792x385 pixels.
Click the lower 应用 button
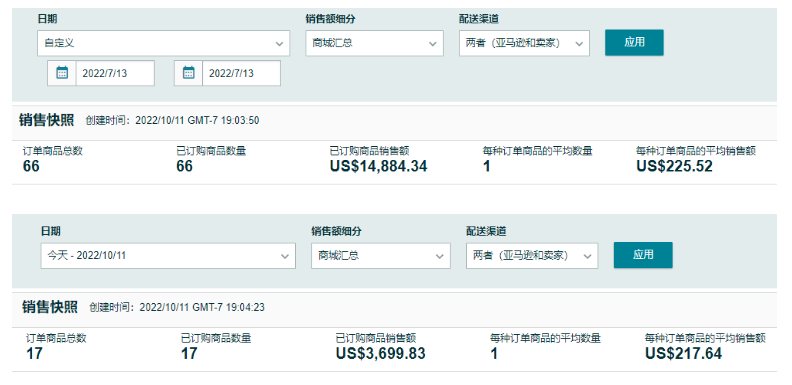(643, 255)
